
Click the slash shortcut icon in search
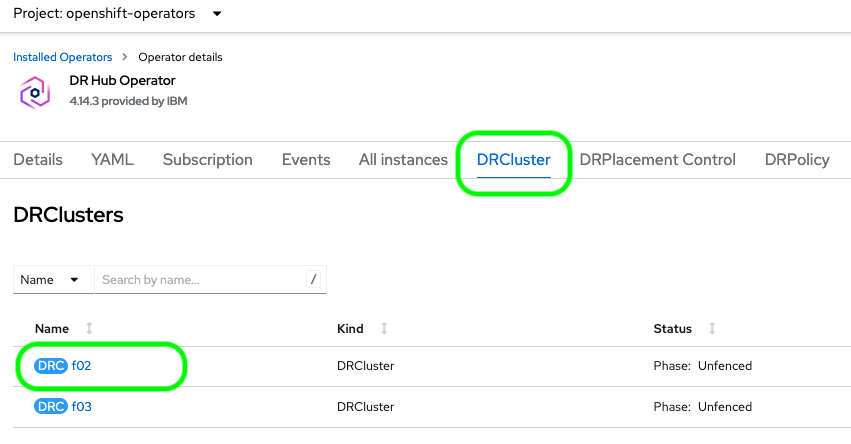pos(313,280)
